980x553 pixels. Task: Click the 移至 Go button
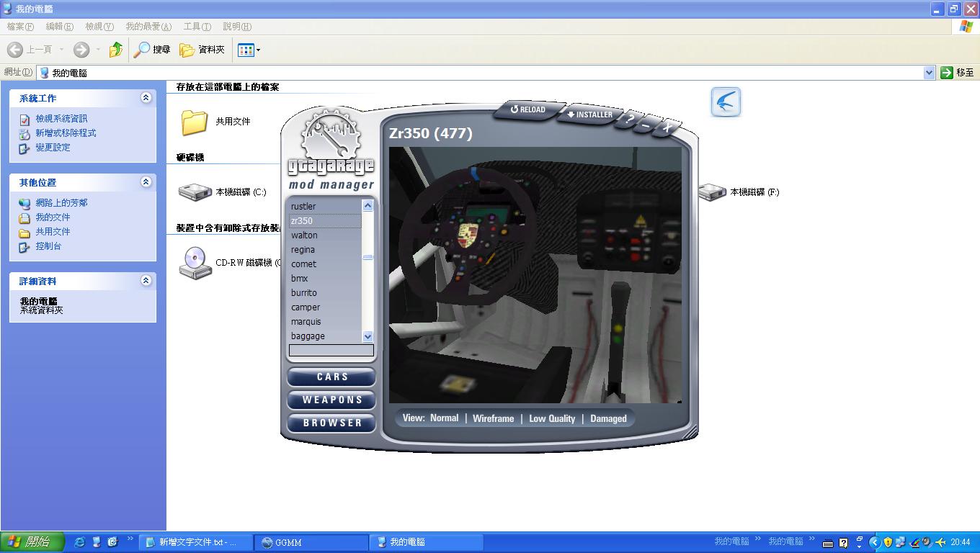[x=957, y=73]
